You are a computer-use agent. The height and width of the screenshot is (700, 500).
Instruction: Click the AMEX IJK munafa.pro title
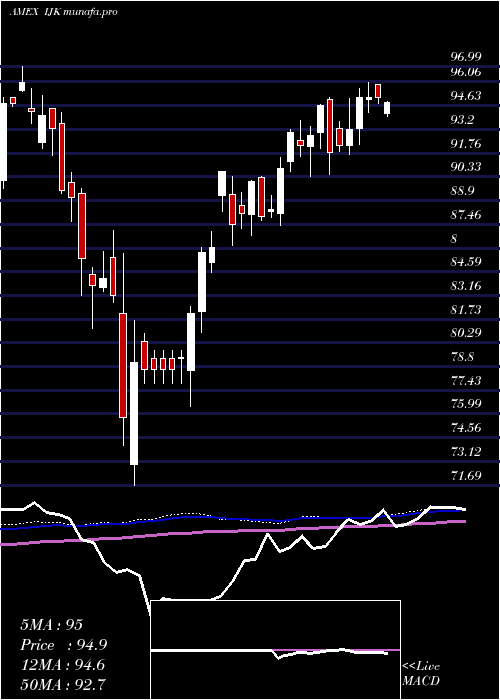[x=63, y=12]
